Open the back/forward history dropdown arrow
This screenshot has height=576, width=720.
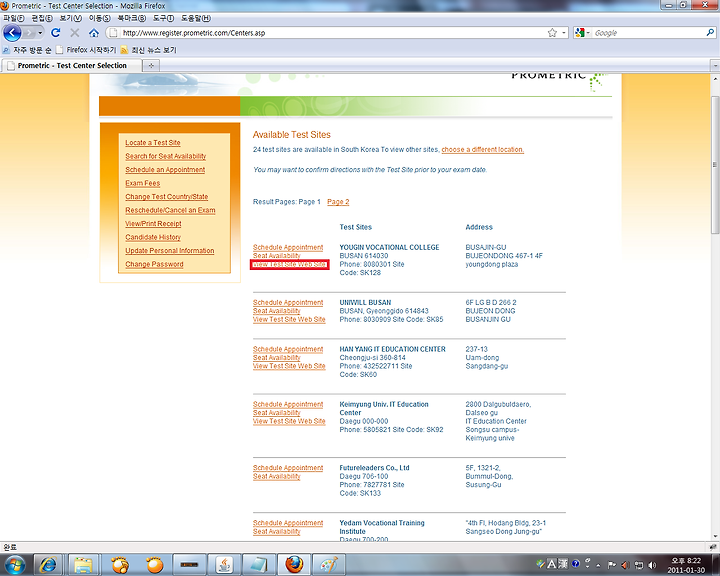click(x=40, y=33)
